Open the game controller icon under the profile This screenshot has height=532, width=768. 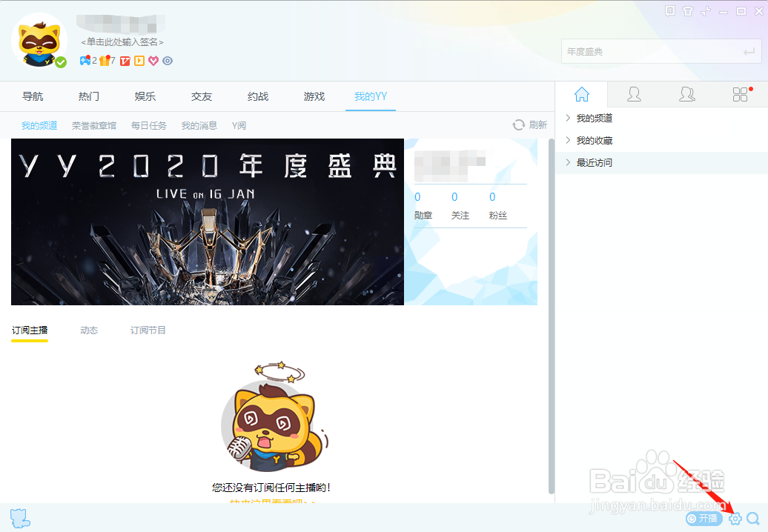point(85,61)
